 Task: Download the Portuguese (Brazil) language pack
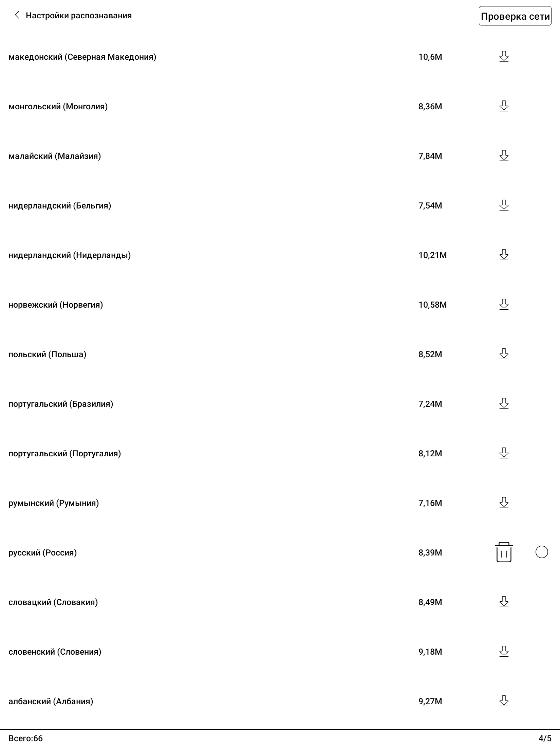(504, 403)
